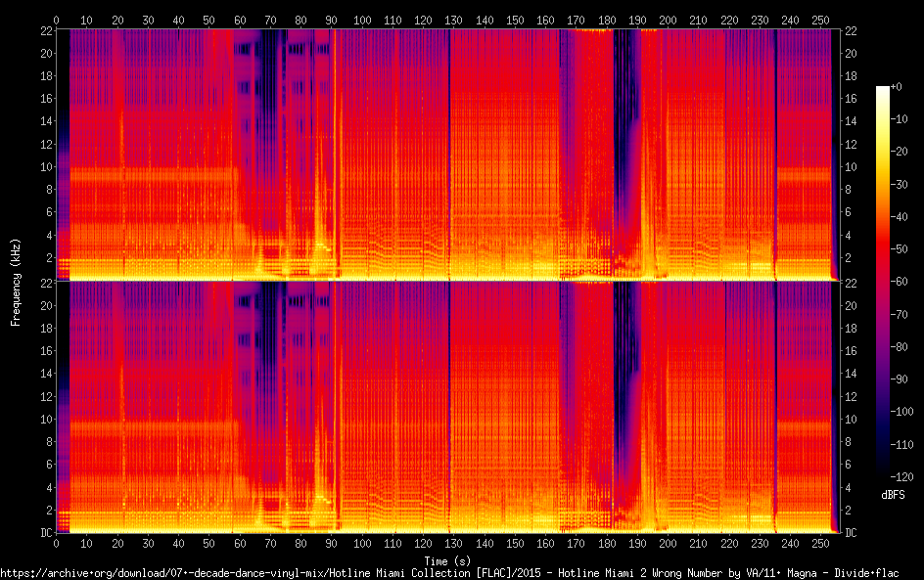Viewport: 924px width, 580px height.
Task: Click the bright divider line between the two channels
Action: [445, 281]
